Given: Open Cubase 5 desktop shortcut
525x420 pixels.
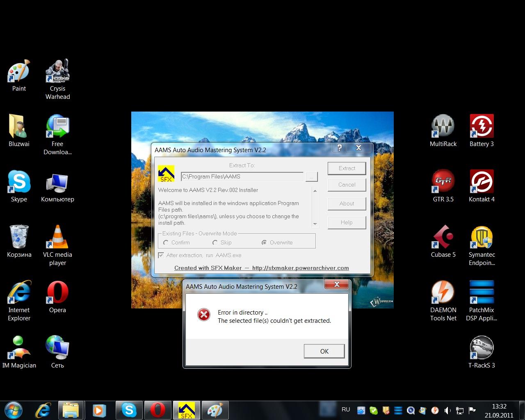Looking at the screenshot, I should tap(443, 242).
